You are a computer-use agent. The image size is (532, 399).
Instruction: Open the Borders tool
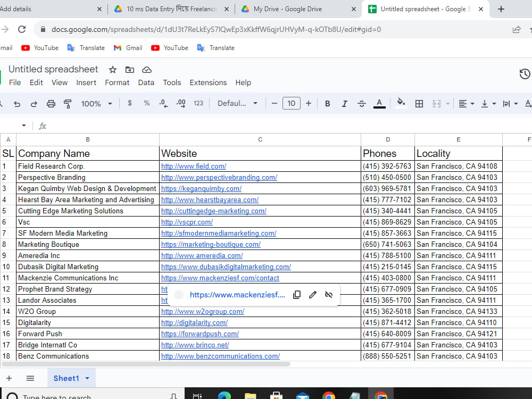point(419,104)
